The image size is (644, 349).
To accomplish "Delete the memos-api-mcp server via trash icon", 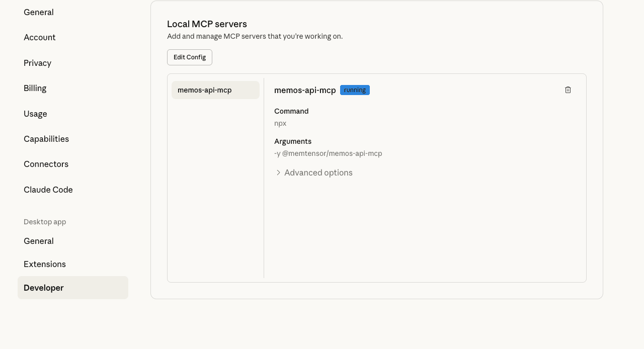I will (x=568, y=90).
